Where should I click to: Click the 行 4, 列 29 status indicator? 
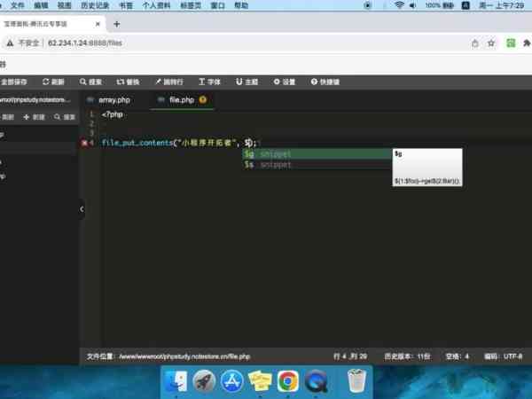[x=350, y=356]
